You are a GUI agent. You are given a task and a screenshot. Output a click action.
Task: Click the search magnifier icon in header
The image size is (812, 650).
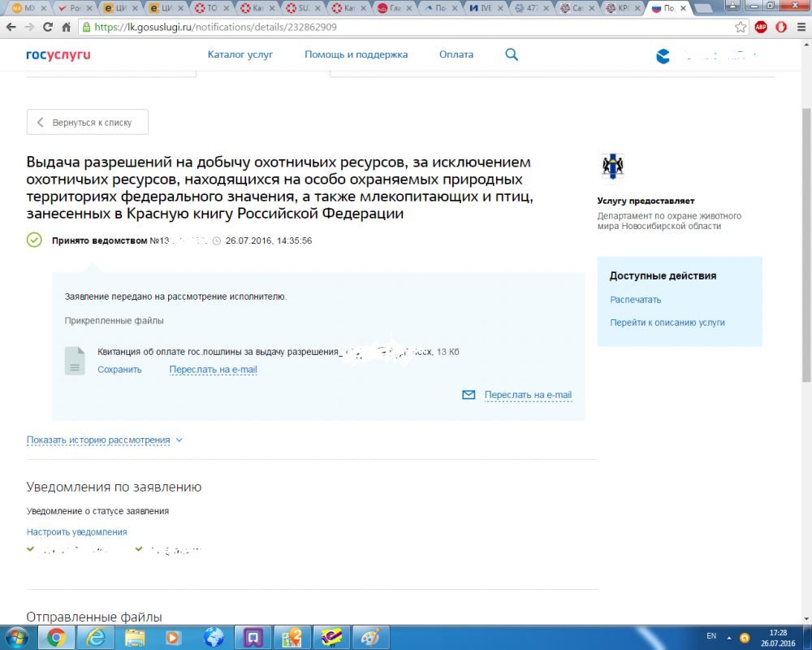click(x=512, y=54)
